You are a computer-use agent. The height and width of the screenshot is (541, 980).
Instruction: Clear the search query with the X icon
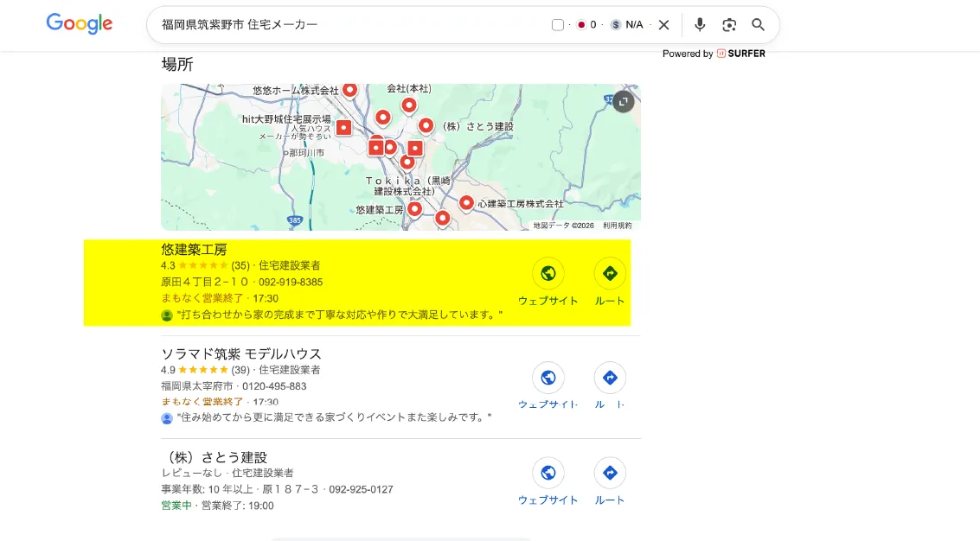(663, 24)
